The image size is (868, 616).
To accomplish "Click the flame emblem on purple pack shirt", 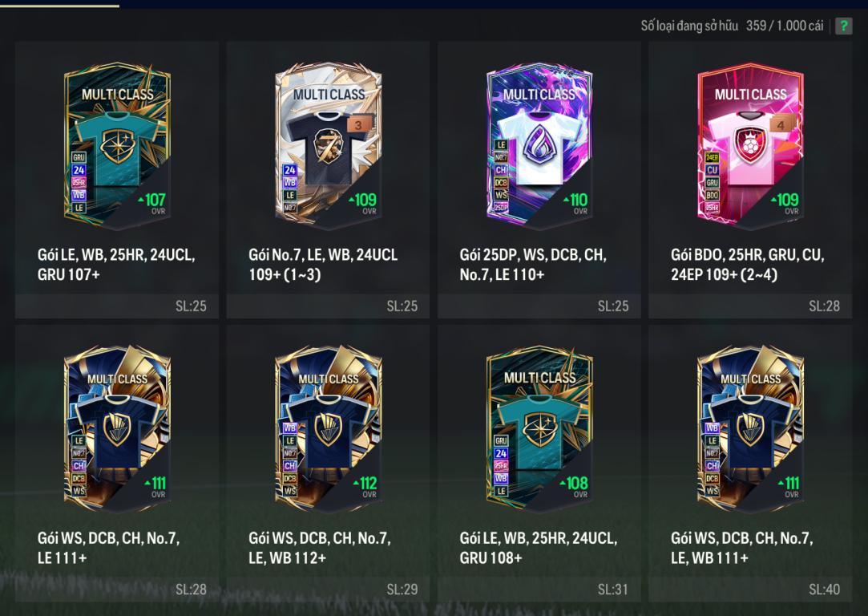I will 539,144.
